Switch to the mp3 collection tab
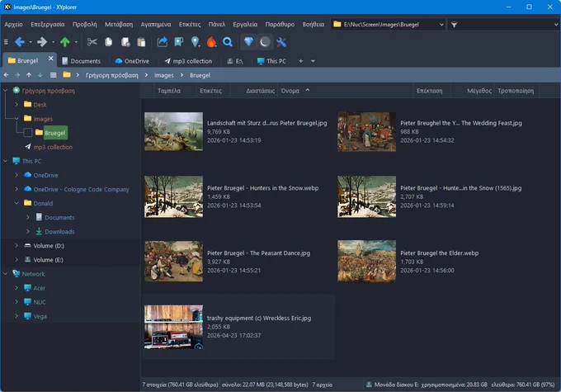 (188, 61)
